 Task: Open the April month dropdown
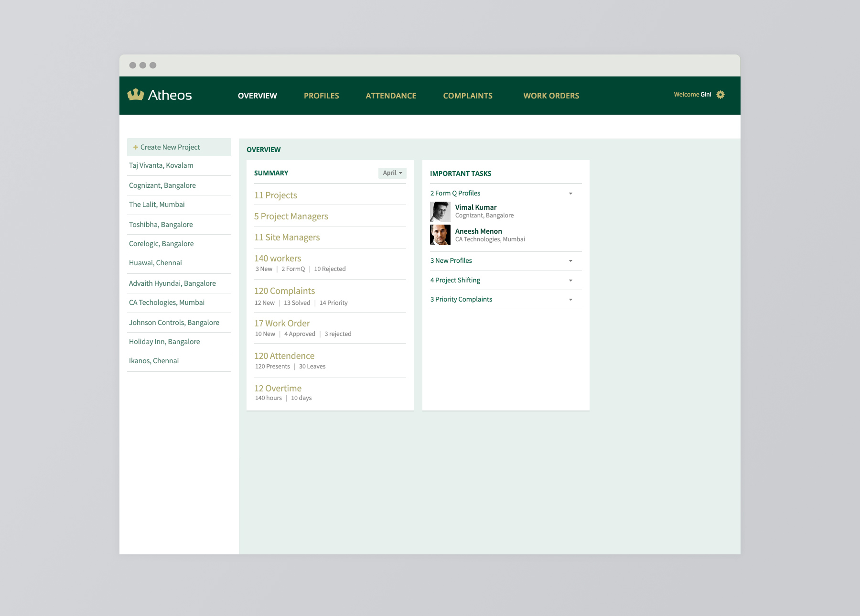[x=392, y=173]
